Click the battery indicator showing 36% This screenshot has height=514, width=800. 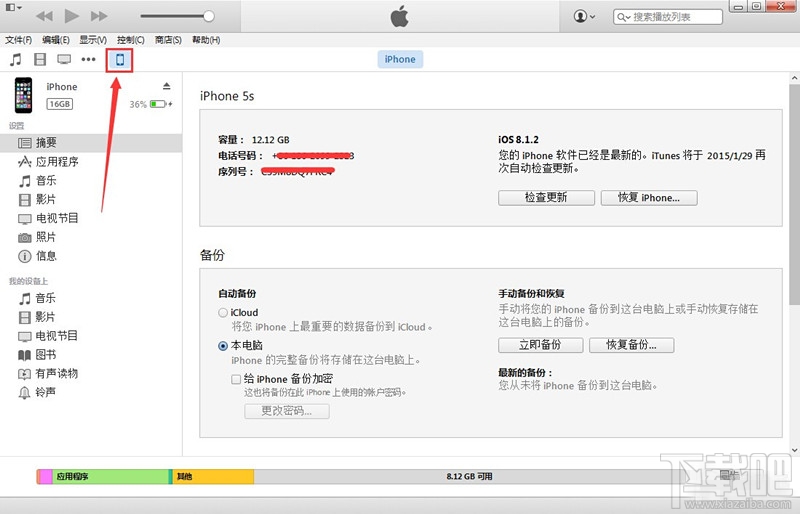[x=151, y=104]
